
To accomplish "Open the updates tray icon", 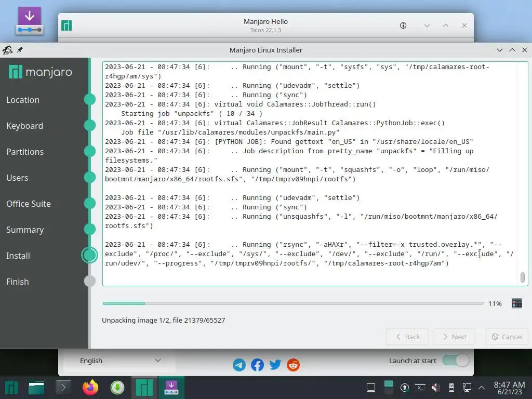I will click(404, 388).
